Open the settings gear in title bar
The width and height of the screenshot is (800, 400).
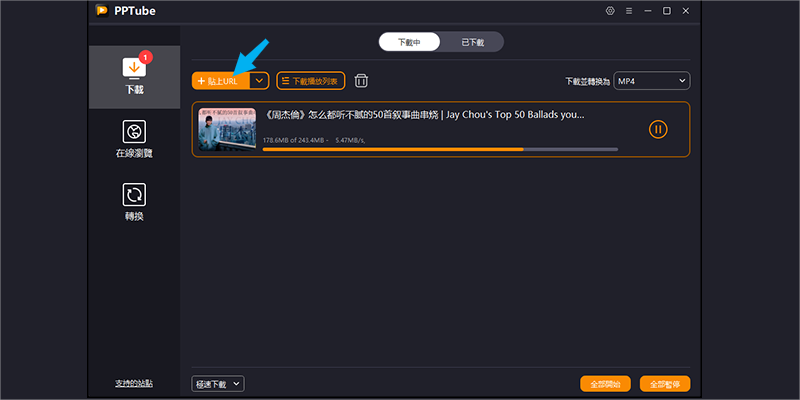click(610, 11)
